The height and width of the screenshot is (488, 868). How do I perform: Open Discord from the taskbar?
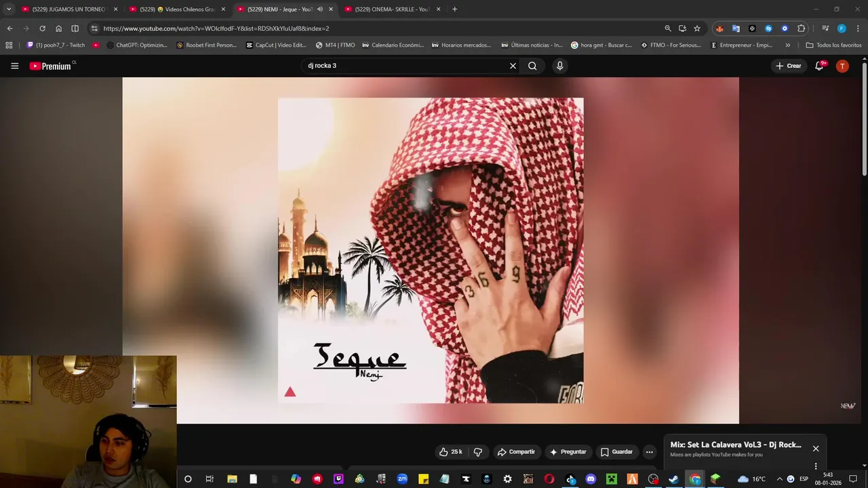591,479
